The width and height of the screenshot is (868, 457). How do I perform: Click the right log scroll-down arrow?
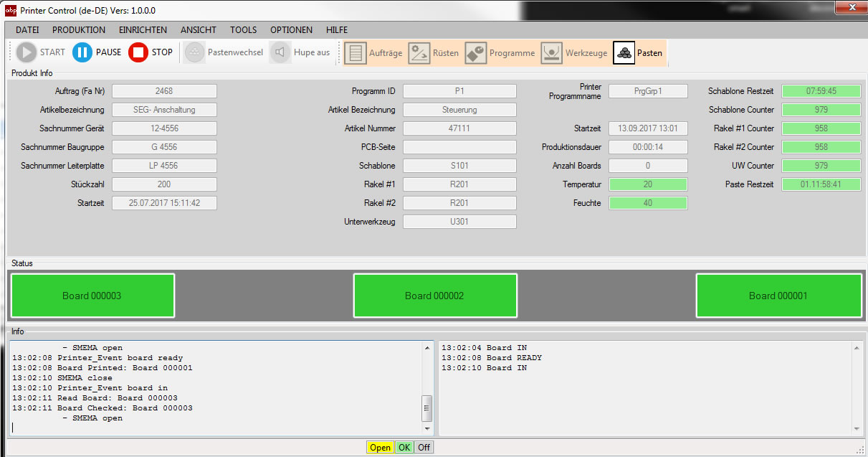pyautogui.click(x=857, y=429)
